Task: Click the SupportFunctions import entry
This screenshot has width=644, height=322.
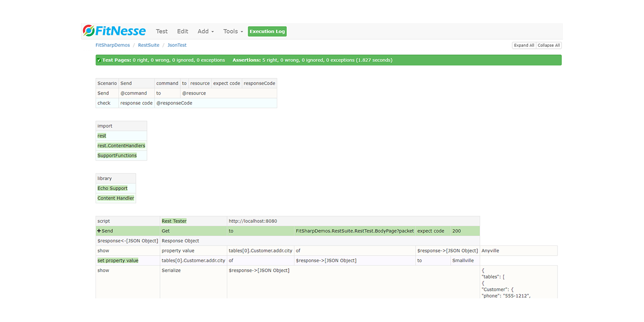Action: tap(117, 155)
